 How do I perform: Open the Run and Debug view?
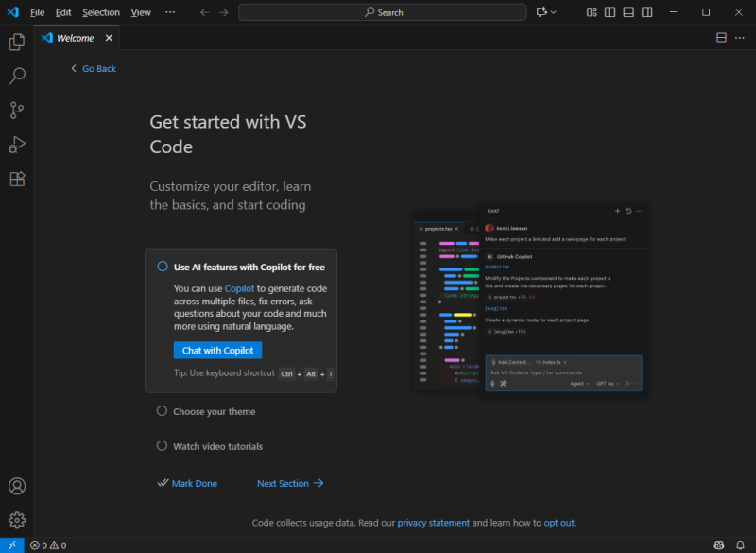click(x=17, y=145)
